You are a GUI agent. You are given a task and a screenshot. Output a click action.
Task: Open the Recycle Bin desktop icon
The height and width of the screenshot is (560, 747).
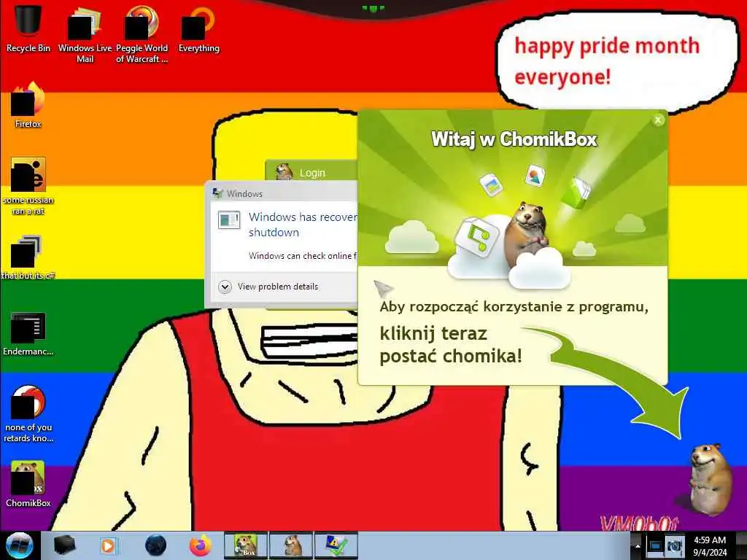tap(28, 28)
